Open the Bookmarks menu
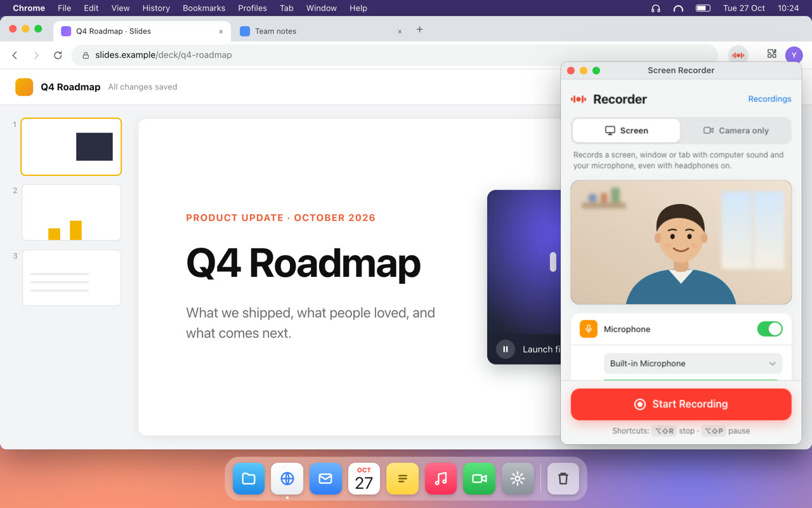 tap(204, 8)
